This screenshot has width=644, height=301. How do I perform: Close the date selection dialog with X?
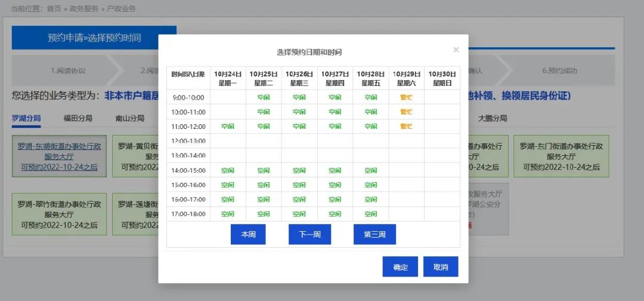[456, 50]
